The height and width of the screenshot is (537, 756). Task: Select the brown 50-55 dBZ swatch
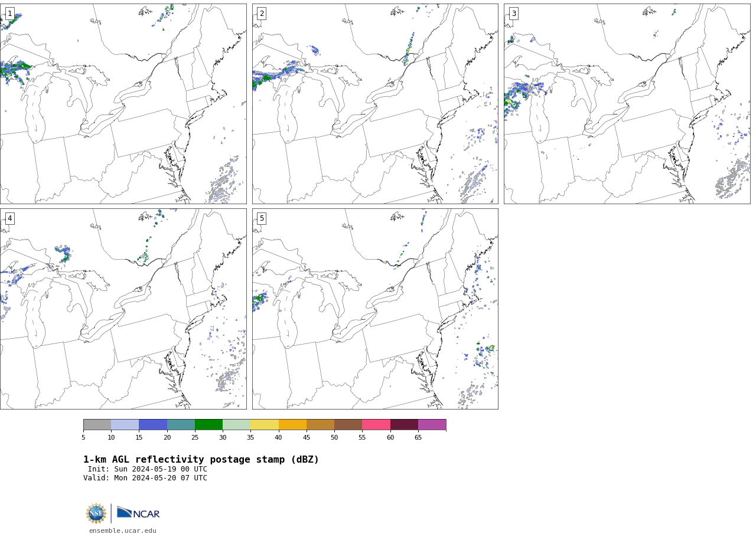point(348,425)
